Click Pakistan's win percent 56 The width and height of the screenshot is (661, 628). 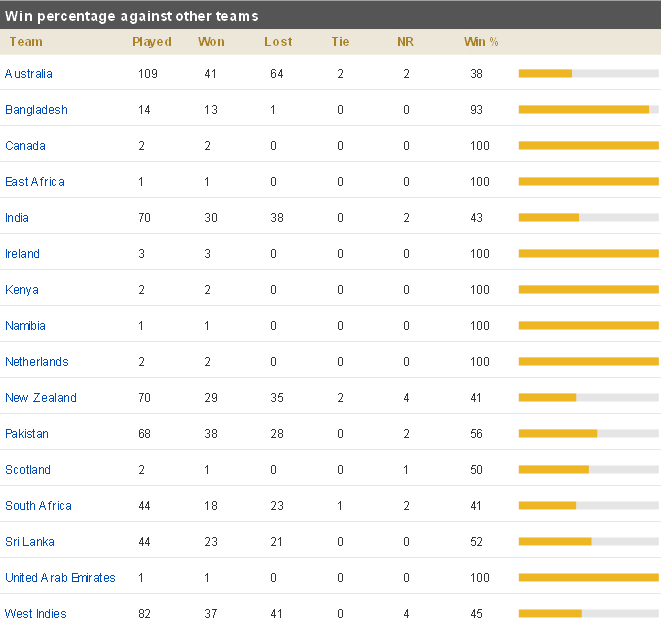pyautogui.click(x=476, y=434)
